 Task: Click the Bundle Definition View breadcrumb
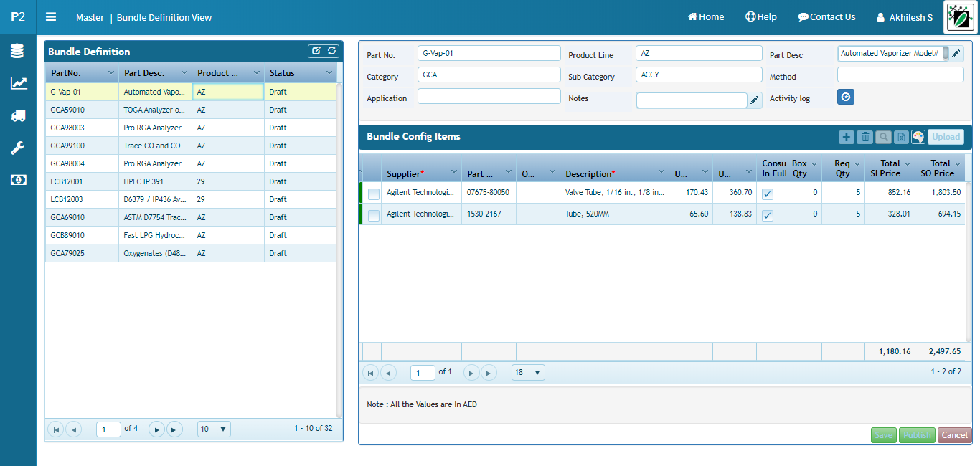[x=164, y=17]
